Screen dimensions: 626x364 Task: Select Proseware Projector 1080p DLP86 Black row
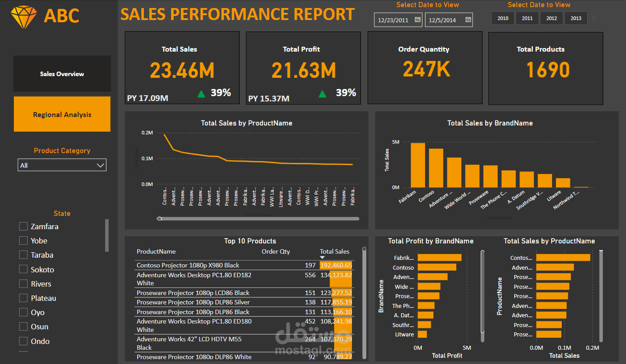coord(244,312)
